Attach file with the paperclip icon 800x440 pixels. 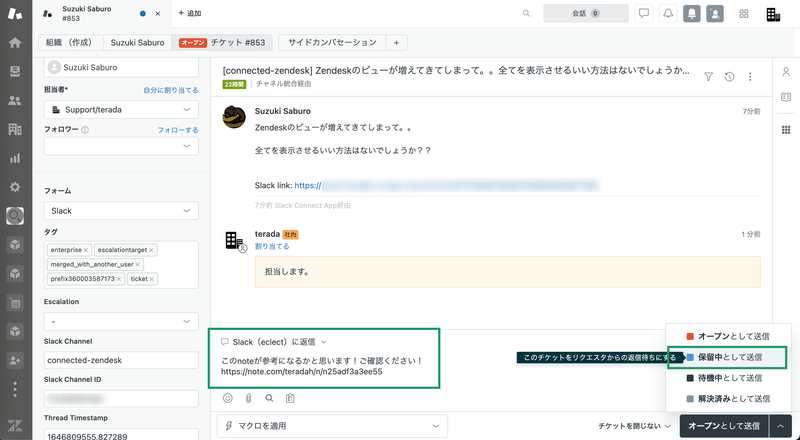248,398
